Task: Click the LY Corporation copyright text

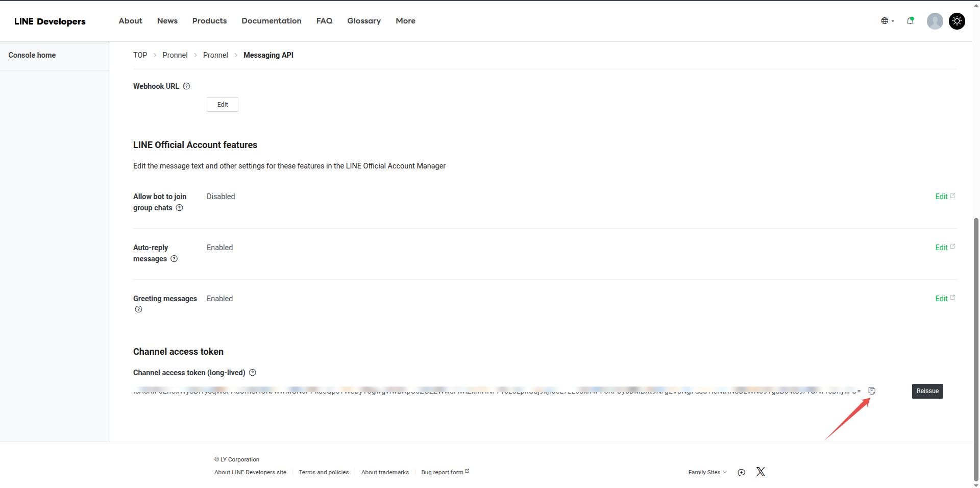Action: pos(237,459)
